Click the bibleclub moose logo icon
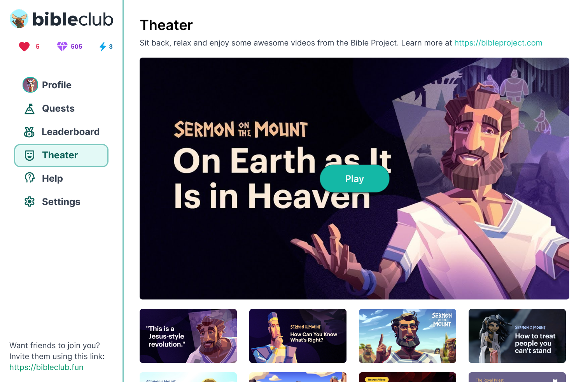This screenshot has width=588, height=382. pos(19,19)
